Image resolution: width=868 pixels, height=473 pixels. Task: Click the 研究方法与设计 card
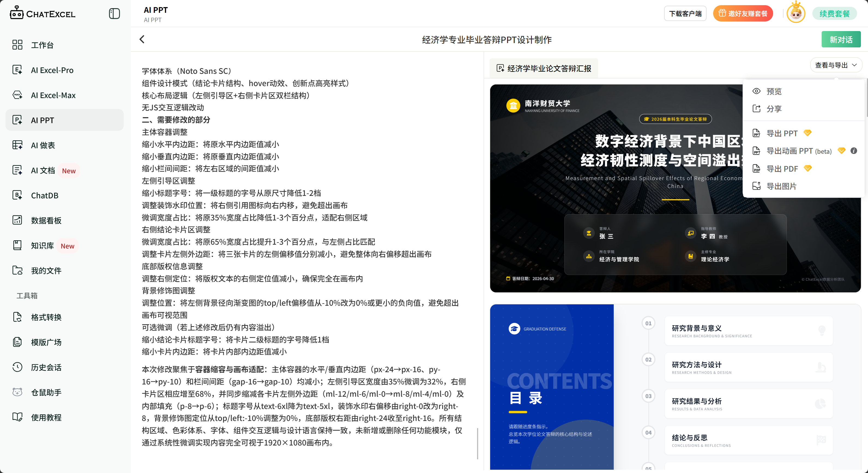749,367
